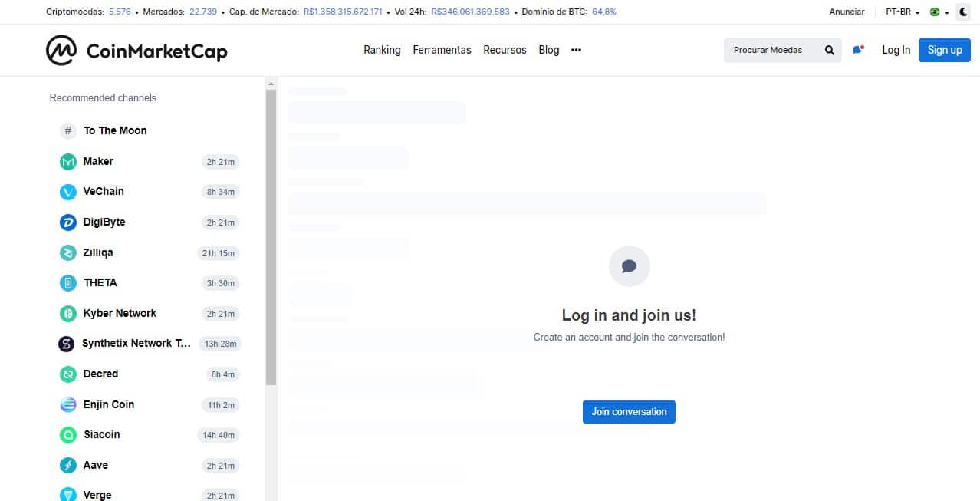Click the CoinMarketCap logo
This screenshot has height=501, width=980.
136,51
